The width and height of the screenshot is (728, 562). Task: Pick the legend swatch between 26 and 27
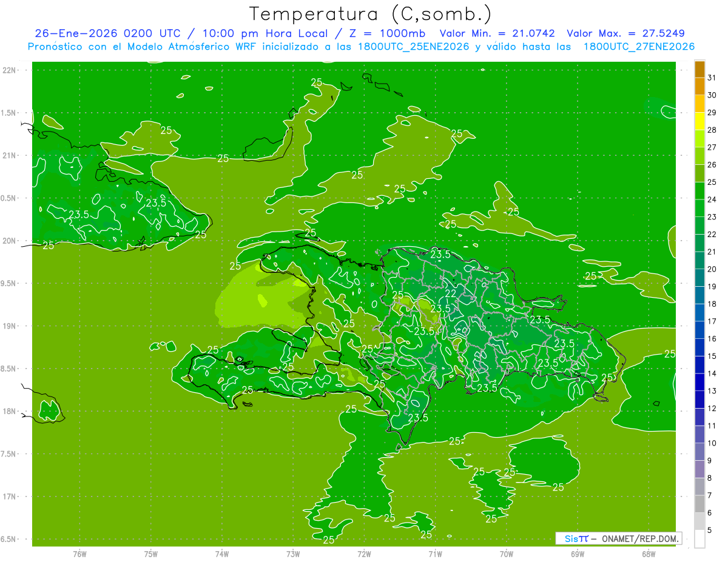699,156
